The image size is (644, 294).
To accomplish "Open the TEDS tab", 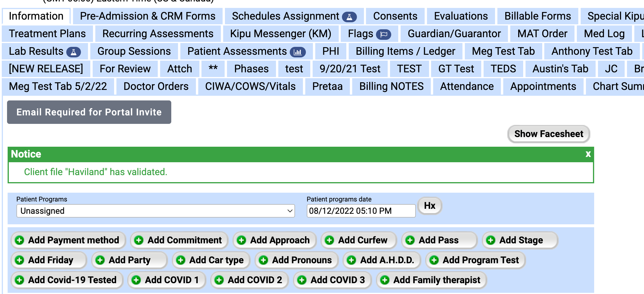I will pyautogui.click(x=504, y=69).
